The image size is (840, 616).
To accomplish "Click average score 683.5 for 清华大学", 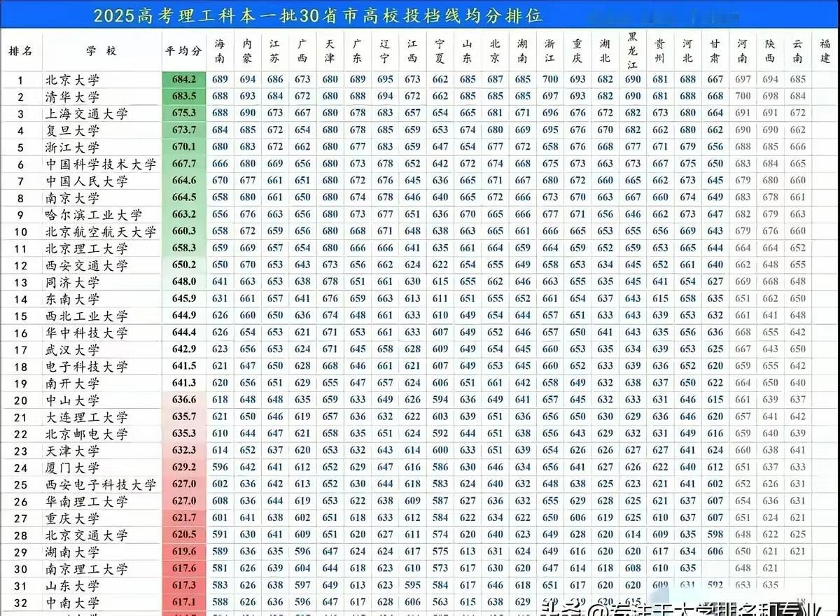I will click(183, 96).
